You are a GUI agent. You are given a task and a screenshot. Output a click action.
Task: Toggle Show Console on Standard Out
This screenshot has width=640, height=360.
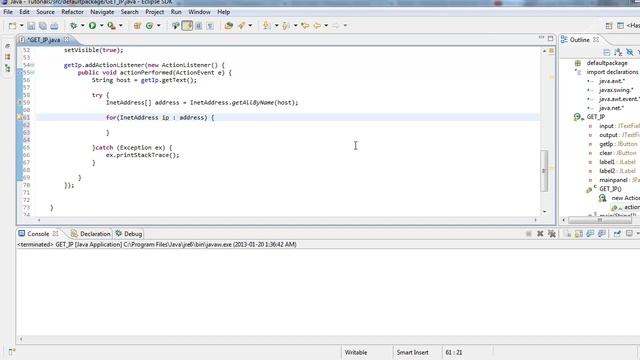(590, 233)
